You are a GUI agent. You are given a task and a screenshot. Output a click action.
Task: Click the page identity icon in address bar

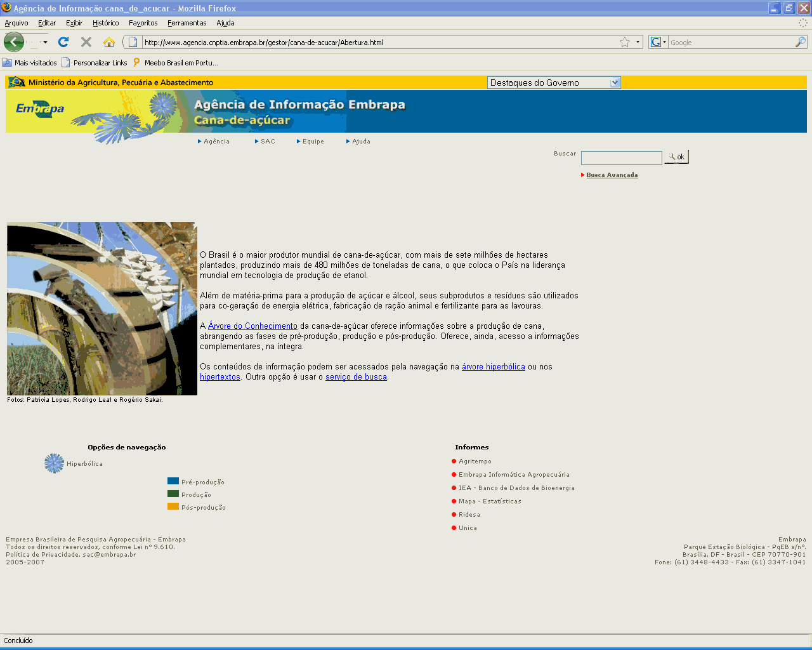[133, 42]
